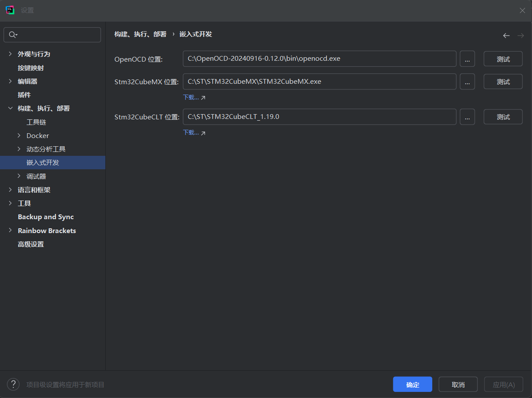Click 构建、执行、部署 in the breadcrumb
Screen dimensions: 532x398
(x=140, y=34)
